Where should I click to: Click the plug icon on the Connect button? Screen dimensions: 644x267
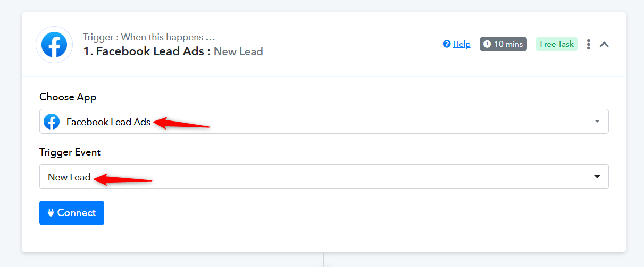51,213
